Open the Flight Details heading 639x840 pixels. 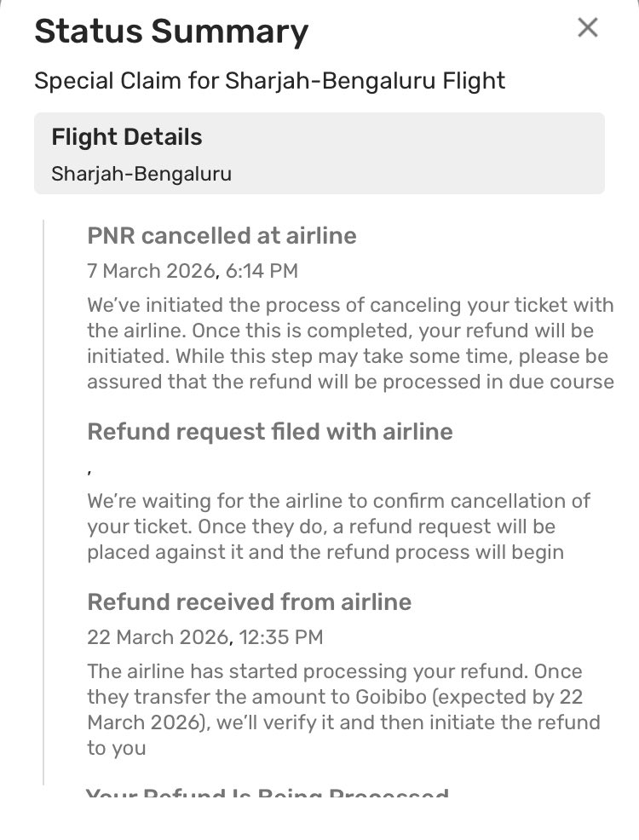[x=126, y=137]
